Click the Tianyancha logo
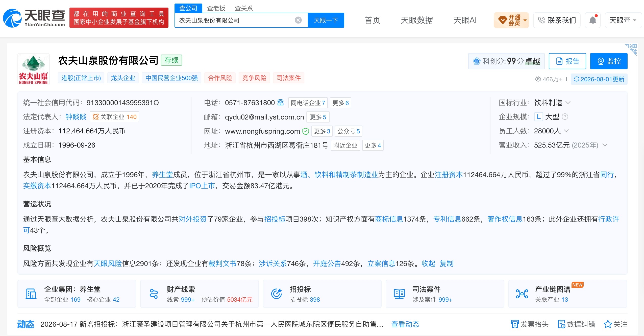Screen dimensions: 644x336 point(34,18)
